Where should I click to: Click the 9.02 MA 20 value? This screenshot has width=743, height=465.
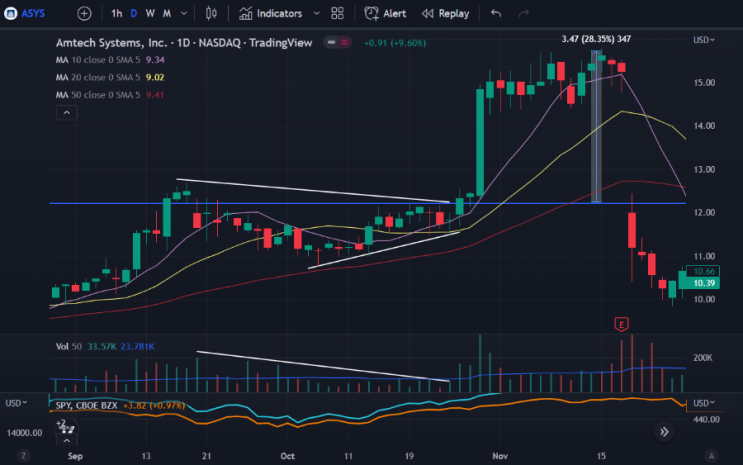155,77
